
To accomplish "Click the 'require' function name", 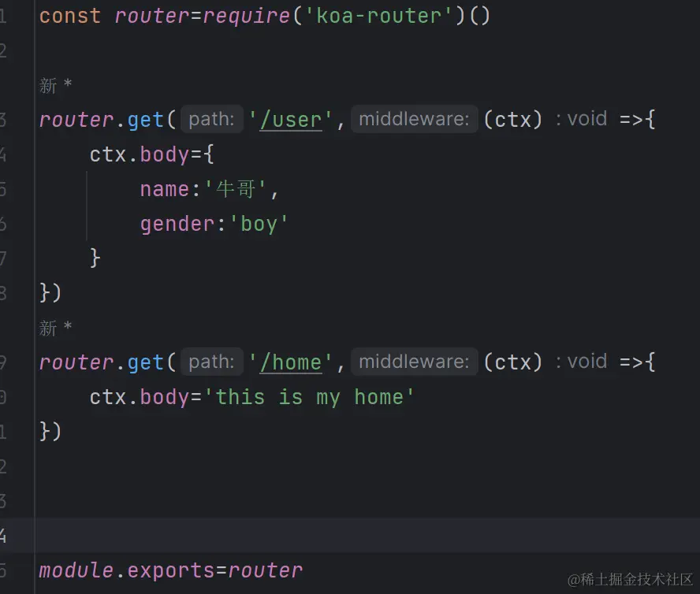I will tap(247, 17).
